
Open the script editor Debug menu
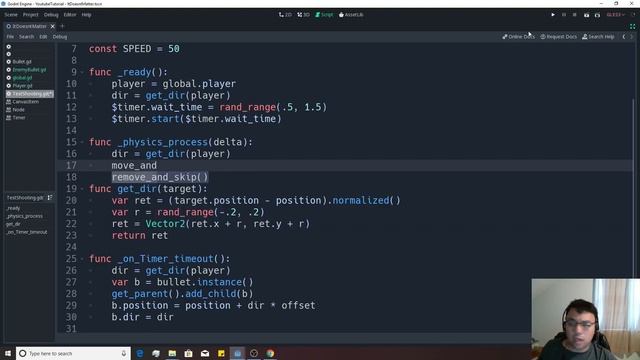60,37
